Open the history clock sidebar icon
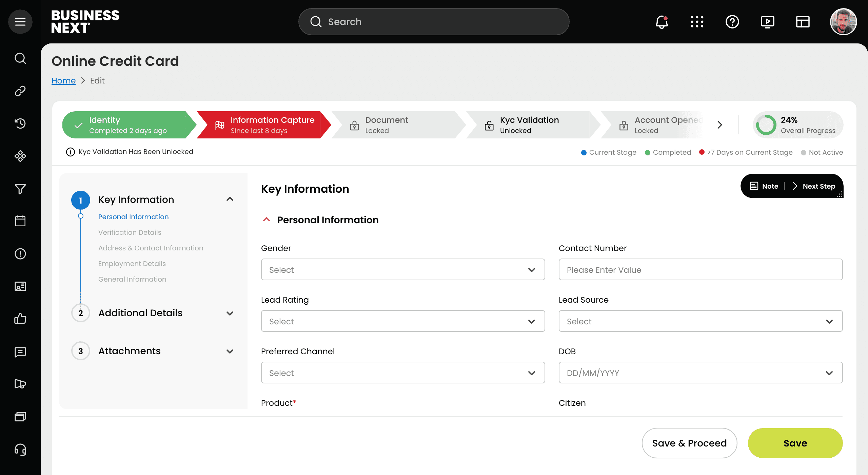Viewport: 868px width, 475px height. tap(20, 123)
